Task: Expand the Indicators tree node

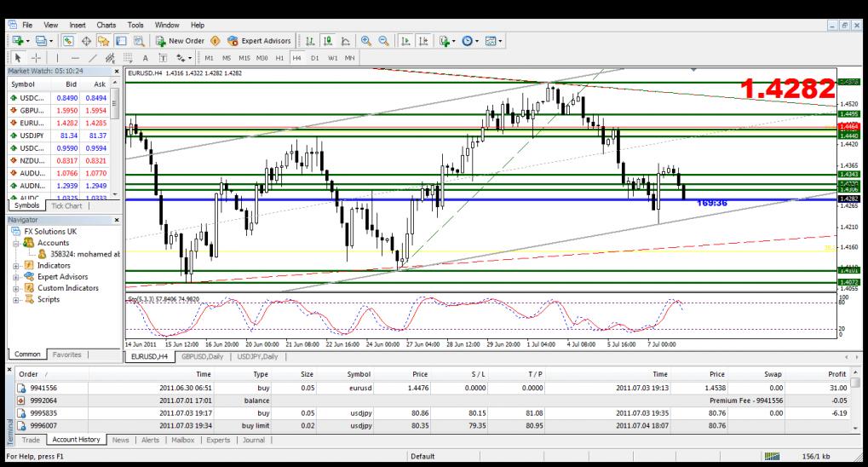Action: 17,265
